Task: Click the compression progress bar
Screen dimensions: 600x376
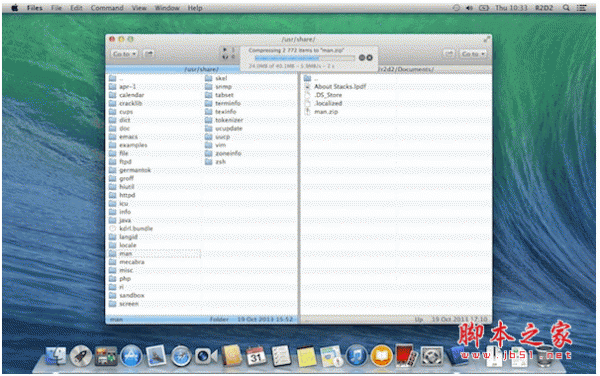Action: (x=305, y=58)
